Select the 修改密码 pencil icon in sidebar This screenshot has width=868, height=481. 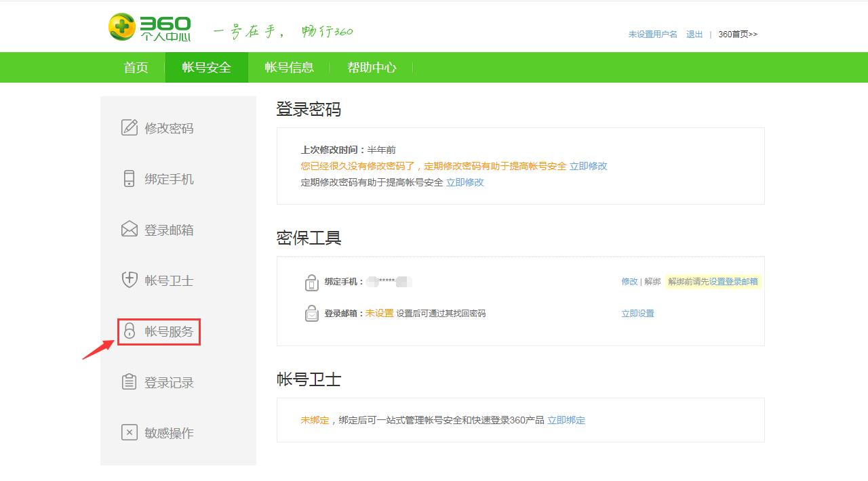click(x=129, y=128)
